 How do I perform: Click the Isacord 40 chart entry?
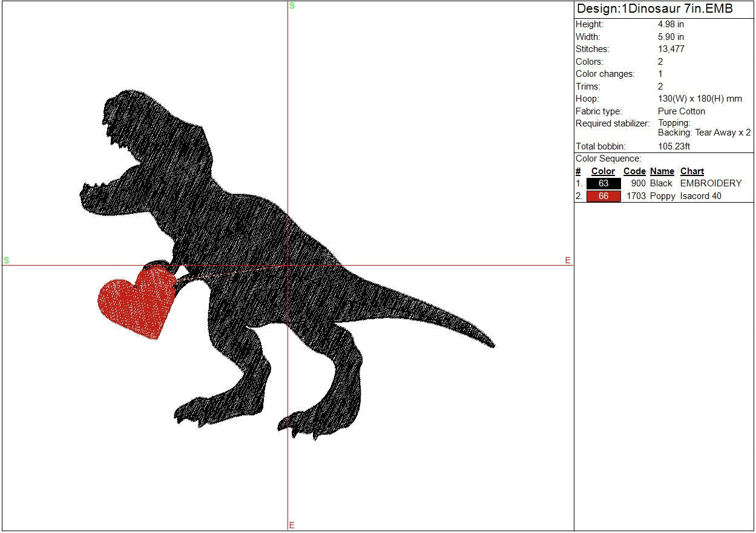click(700, 196)
